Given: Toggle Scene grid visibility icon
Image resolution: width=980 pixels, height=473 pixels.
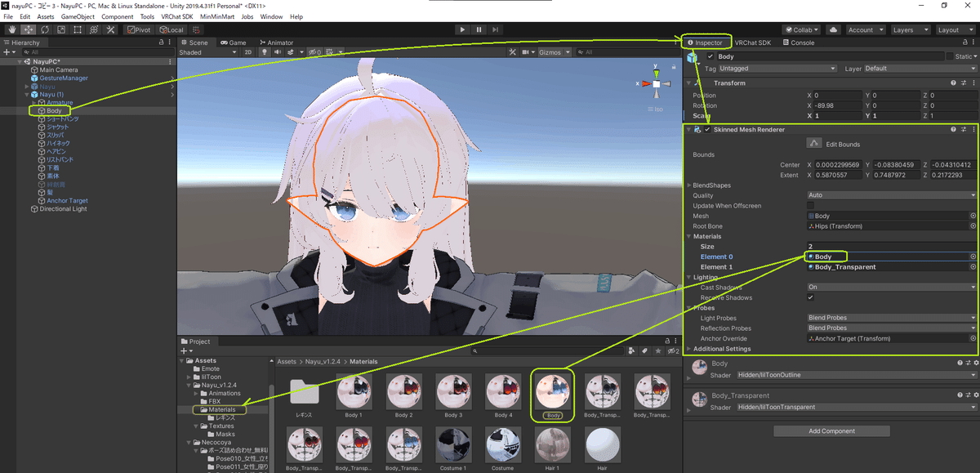Looking at the screenshot, I should [331, 52].
